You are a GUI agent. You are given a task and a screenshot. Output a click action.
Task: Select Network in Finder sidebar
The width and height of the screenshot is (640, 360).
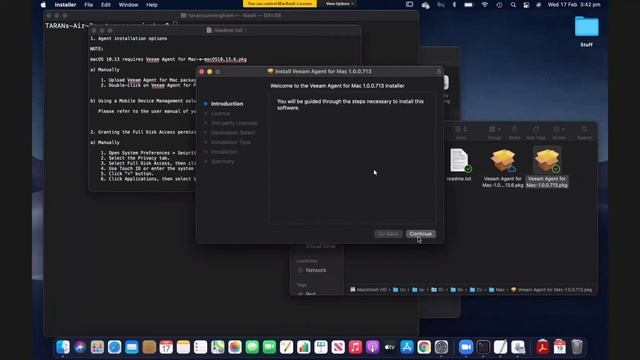(316, 270)
